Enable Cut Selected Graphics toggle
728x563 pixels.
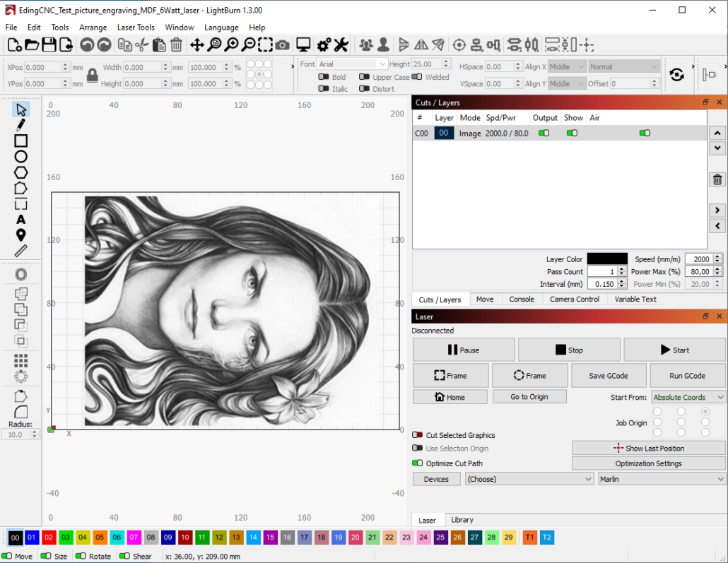(x=418, y=435)
